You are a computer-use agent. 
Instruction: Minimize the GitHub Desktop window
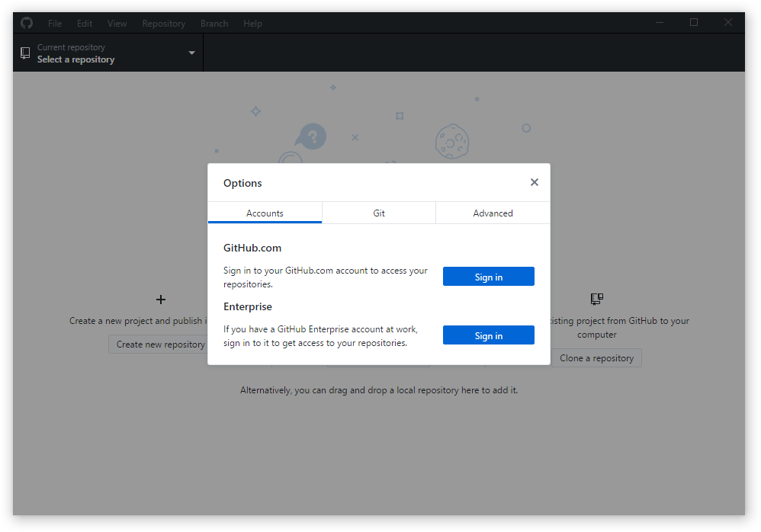660,22
